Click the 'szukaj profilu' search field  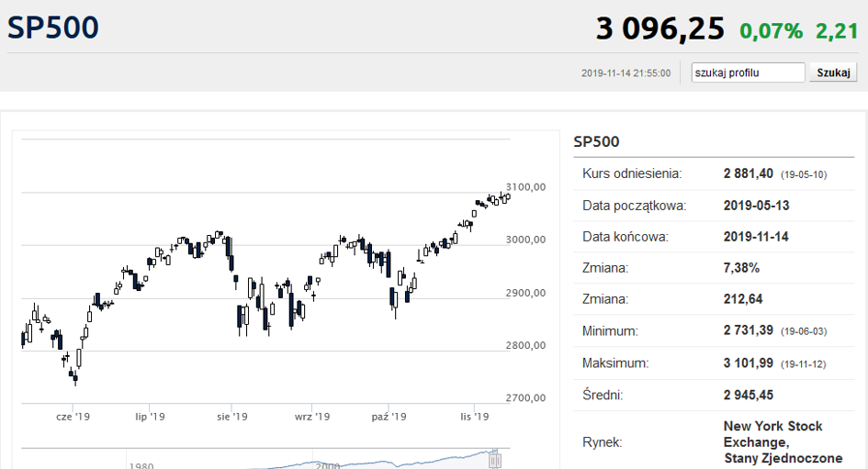click(748, 73)
